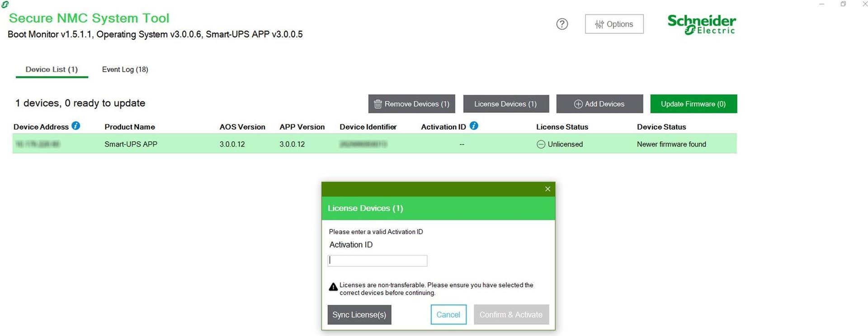Click the Sync License(s) button
The height and width of the screenshot is (336, 868).
[359, 315]
